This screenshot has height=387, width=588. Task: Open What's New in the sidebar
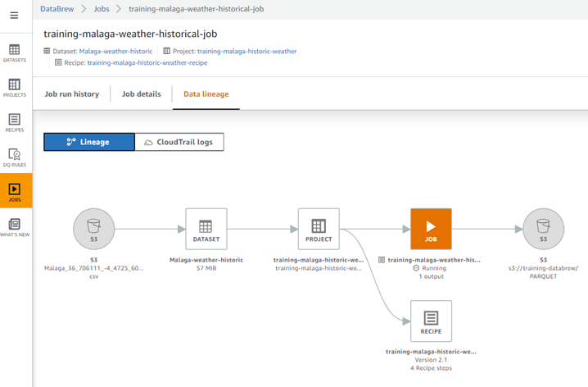(15, 227)
